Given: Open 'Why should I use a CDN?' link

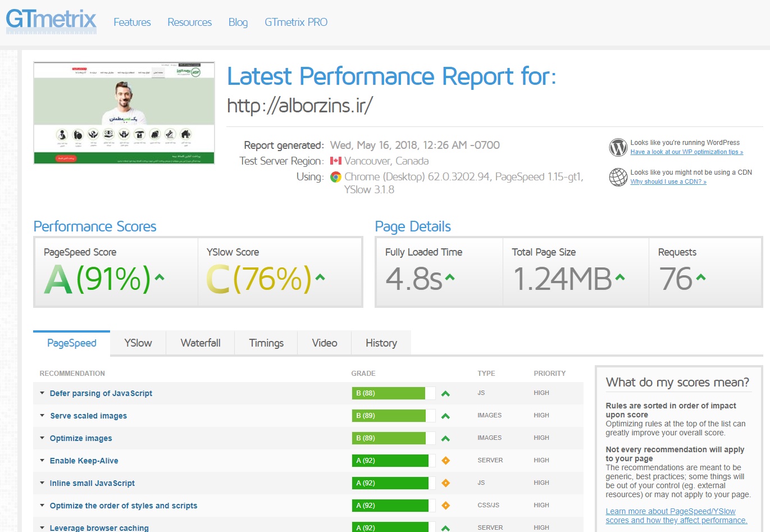Looking at the screenshot, I should click(668, 181).
